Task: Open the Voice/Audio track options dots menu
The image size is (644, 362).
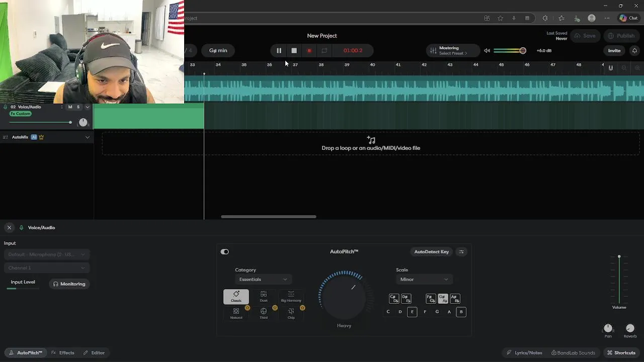Action: click(x=62, y=107)
